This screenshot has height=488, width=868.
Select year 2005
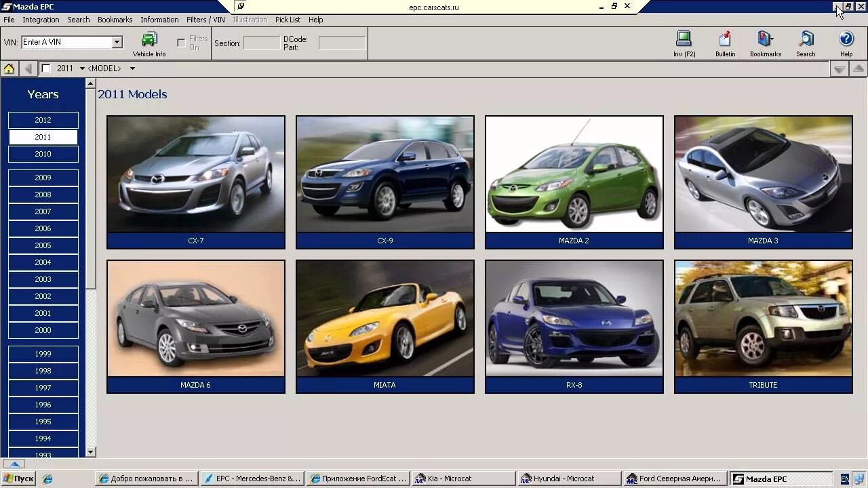click(43, 245)
